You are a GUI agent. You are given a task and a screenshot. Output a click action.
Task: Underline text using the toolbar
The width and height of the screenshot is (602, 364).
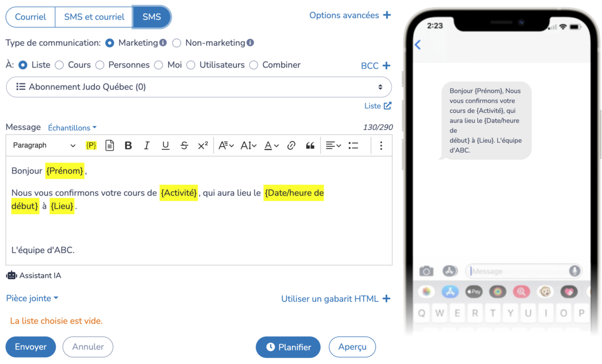[166, 145]
